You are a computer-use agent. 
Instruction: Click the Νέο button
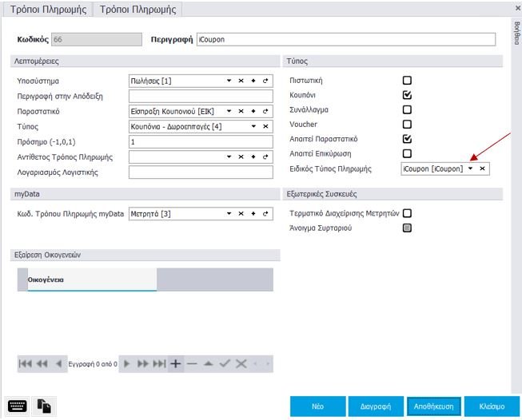pyautogui.click(x=317, y=406)
